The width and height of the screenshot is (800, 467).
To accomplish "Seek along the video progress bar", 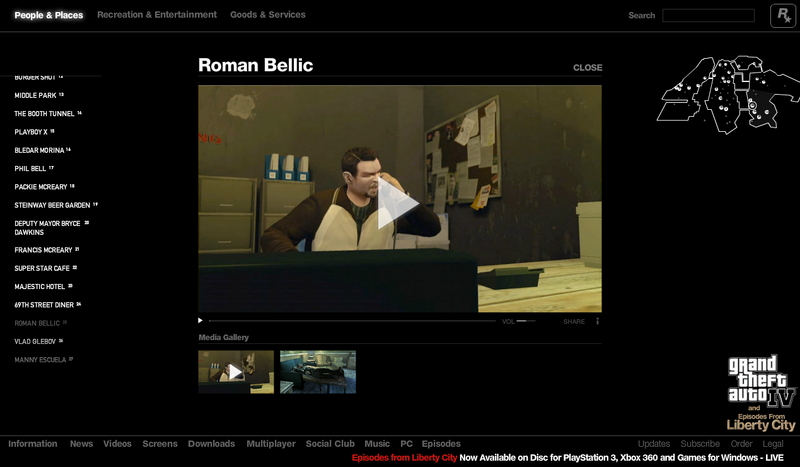I will [x=352, y=321].
